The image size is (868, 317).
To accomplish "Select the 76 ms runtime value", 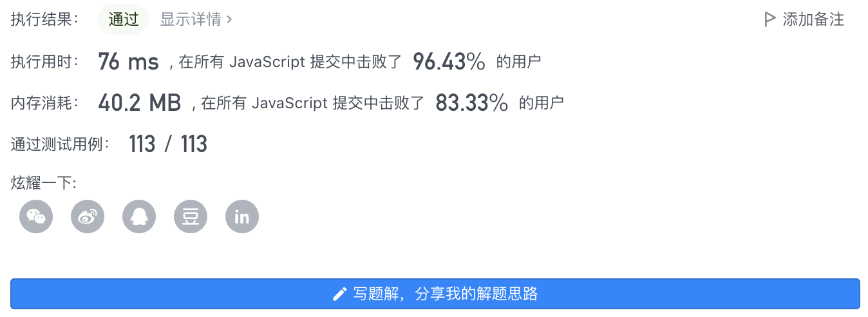I will pos(128,62).
